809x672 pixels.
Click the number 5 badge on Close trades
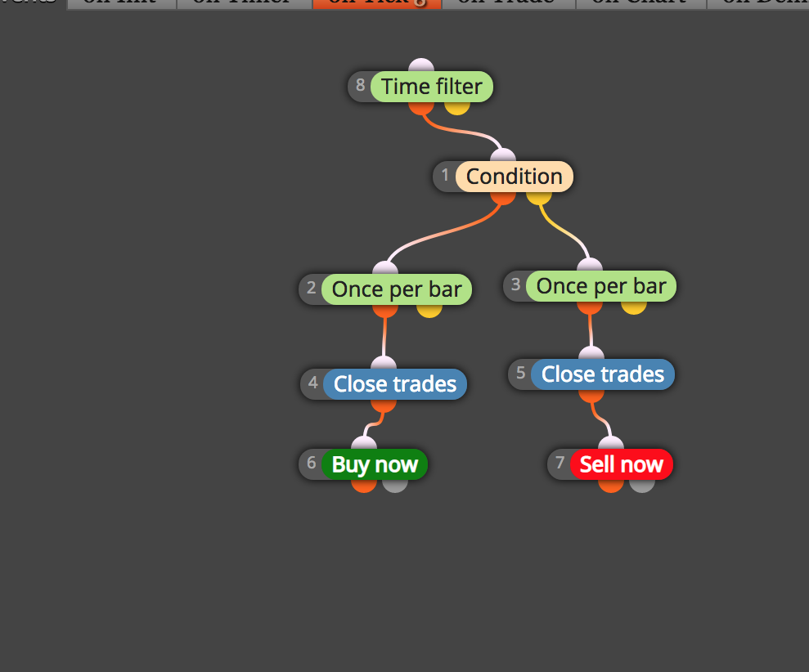[520, 374]
